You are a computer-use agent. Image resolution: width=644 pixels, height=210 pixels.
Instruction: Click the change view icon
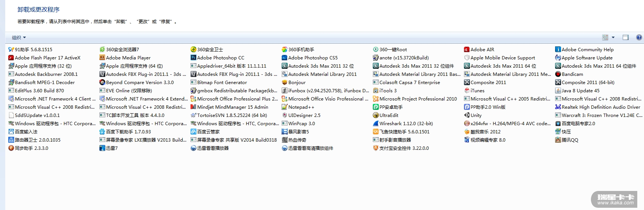point(605,37)
